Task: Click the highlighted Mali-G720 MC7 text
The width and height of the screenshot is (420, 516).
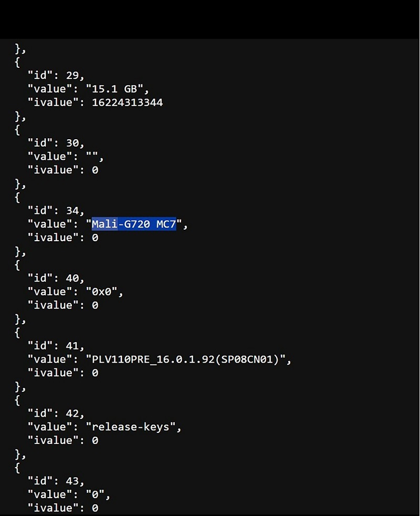Action: point(134,224)
